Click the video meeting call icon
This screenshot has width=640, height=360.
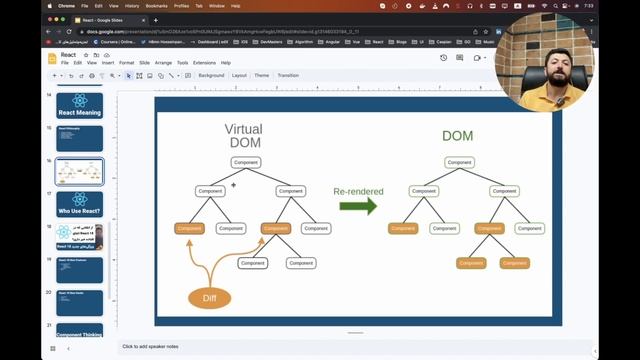point(477,58)
